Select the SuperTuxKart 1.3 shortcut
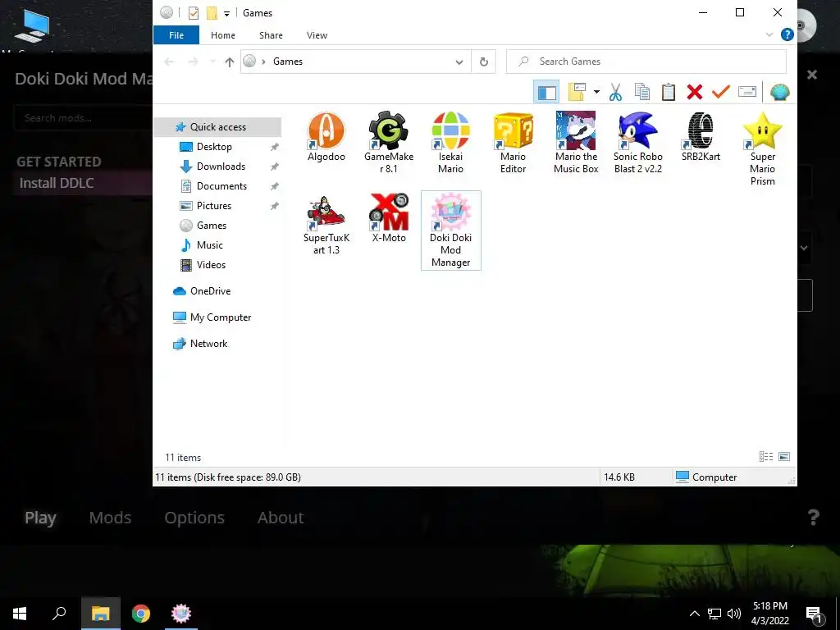The image size is (840, 630). tap(326, 224)
